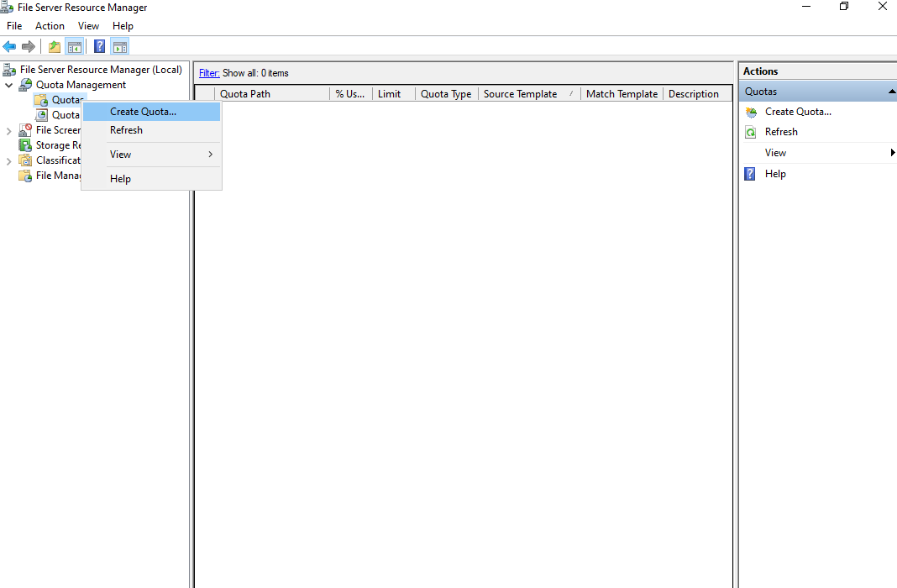Click the File Server Resource Manager root icon

[x=9, y=70]
